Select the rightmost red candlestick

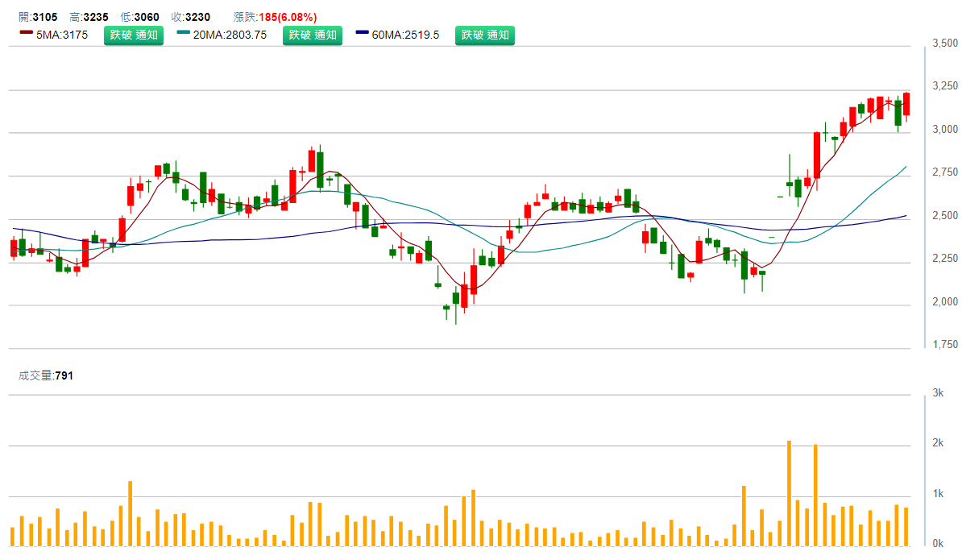[x=906, y=104]
